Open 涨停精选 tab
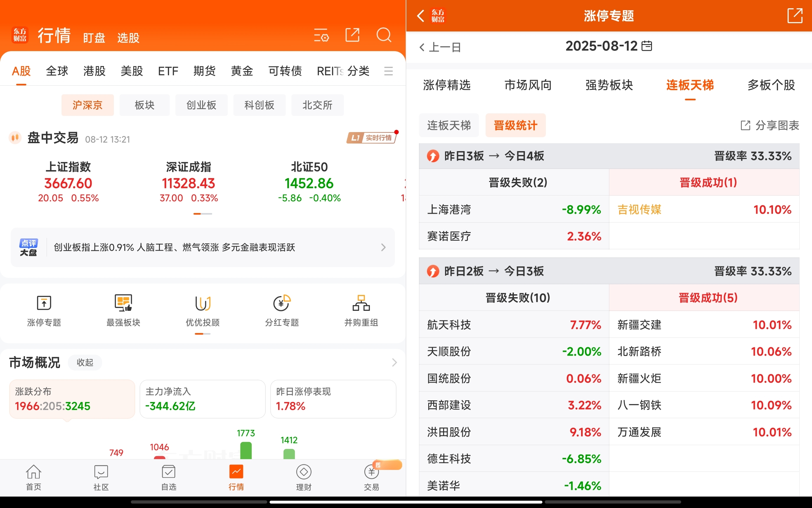The width and height of the screenshot is (812, 508). 447,85
